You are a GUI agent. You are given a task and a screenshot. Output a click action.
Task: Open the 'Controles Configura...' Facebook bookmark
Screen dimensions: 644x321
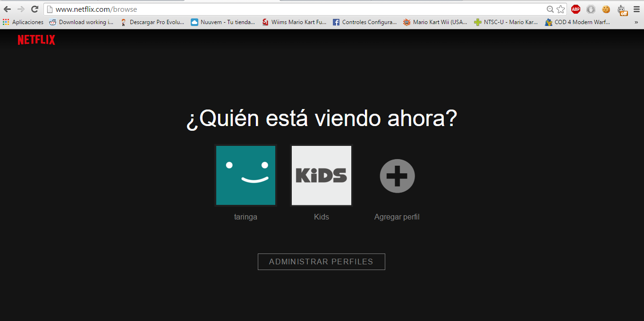click(364, 22)
